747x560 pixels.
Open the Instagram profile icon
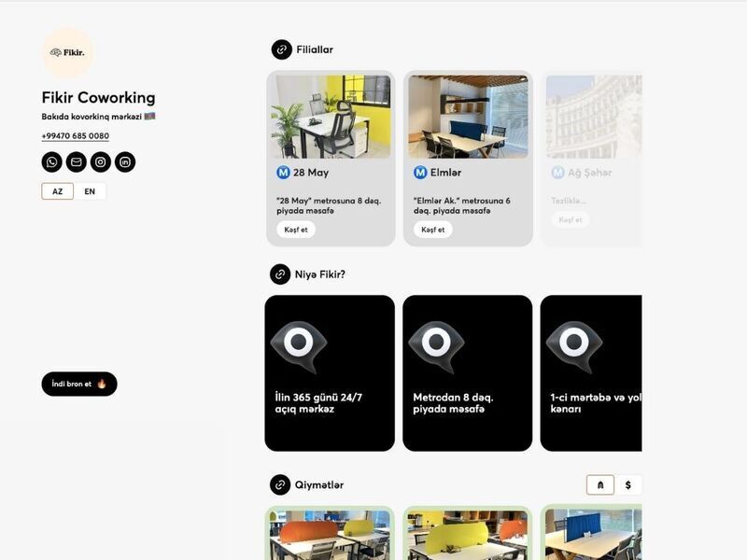point(101,161)
